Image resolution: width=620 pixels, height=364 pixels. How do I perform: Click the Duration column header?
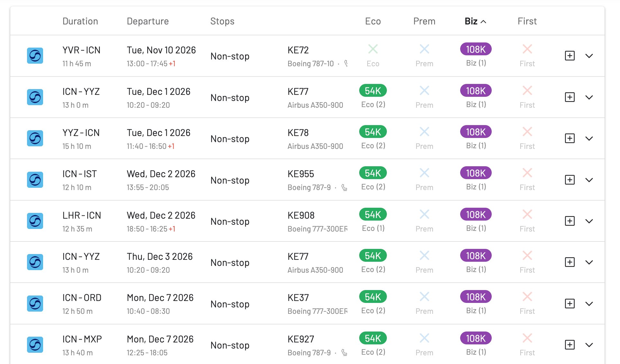pos(80,21)
